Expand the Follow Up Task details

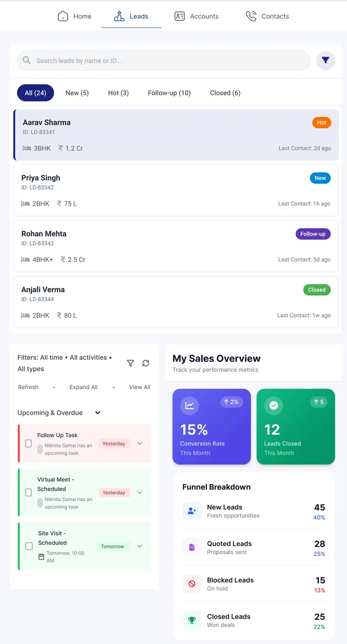(x=139, y=443)
